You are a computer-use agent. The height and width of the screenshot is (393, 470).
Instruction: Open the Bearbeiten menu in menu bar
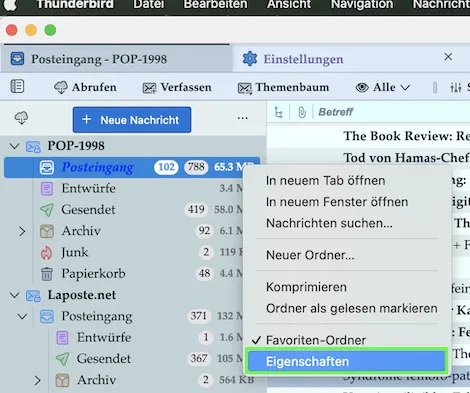(215, 5)
